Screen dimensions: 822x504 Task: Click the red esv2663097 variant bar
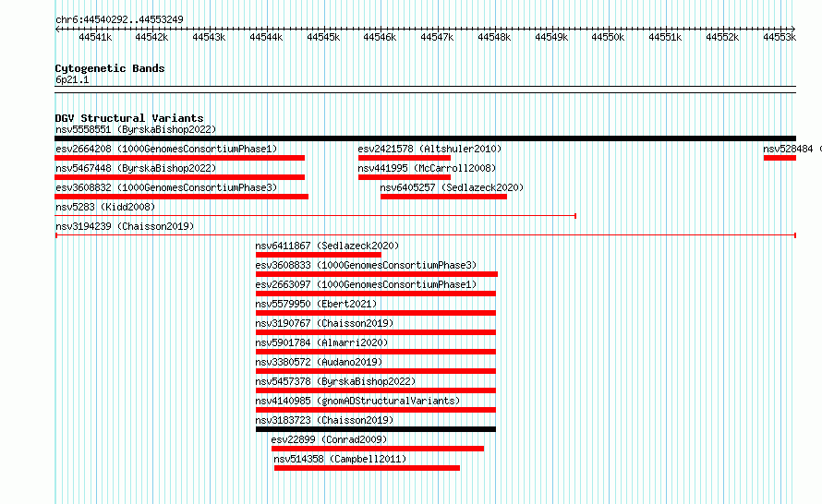(375, 294)
